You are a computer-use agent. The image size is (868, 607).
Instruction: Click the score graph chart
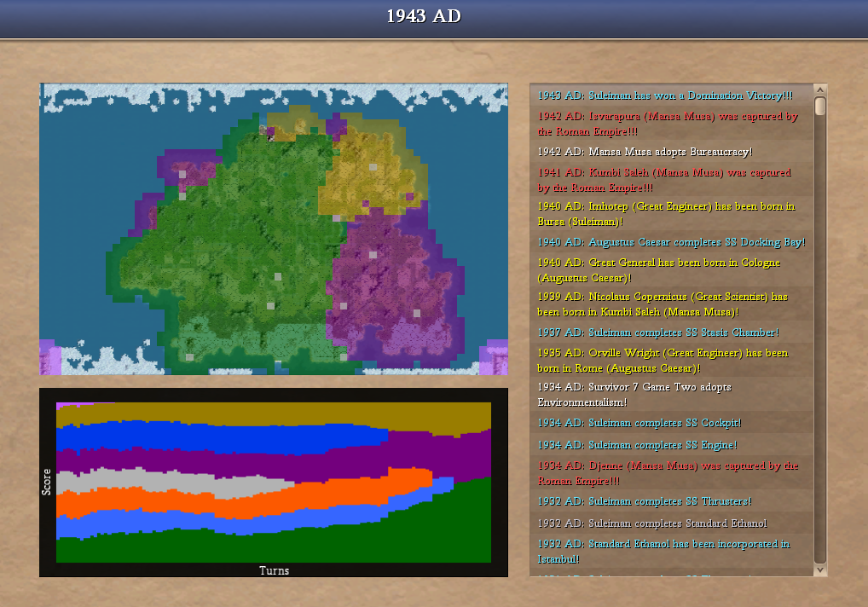(274, 483)
